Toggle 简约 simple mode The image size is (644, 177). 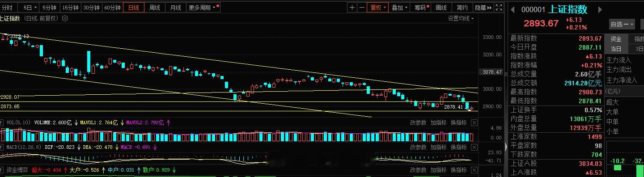(462, 8)
